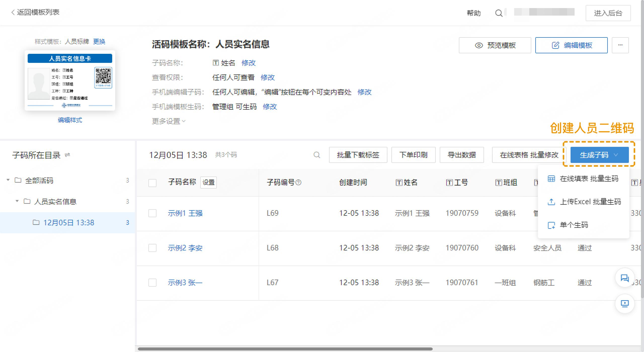Check the checkbox for row 示例2 李安
Screen dimensions: 644x352
(x=152, y=248)
